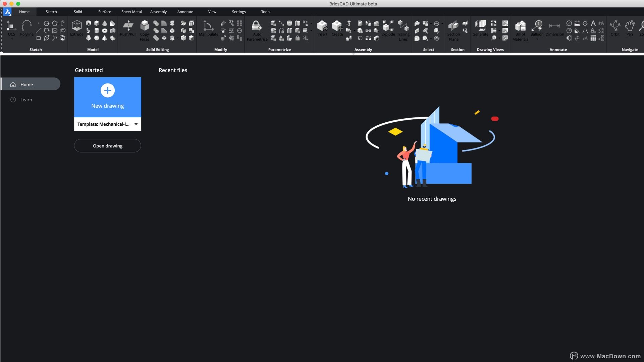Click the Explode assembly icon
The image size is (644, 362).
[x=388, y=27]
